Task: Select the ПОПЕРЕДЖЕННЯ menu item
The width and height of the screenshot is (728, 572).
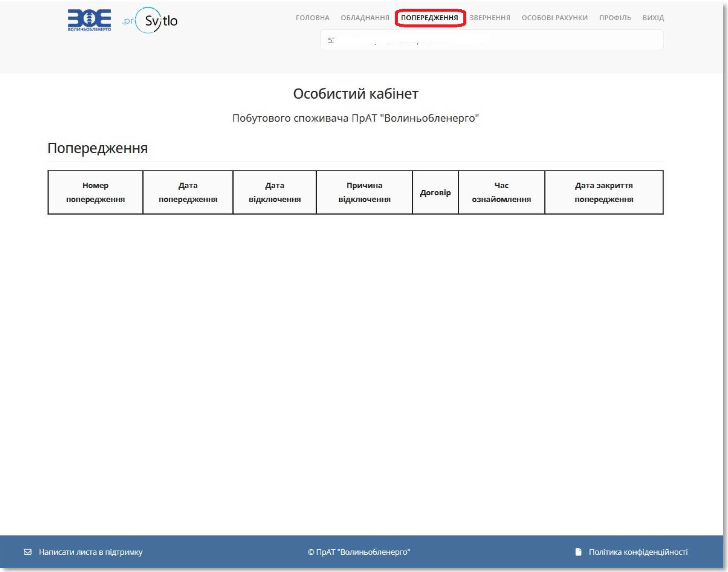Action: tap(429, 18)
